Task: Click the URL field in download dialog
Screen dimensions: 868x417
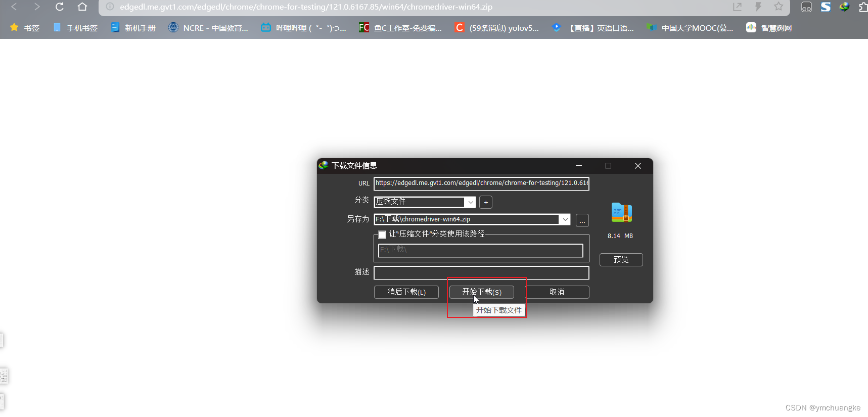Action: tap(481, 183)
